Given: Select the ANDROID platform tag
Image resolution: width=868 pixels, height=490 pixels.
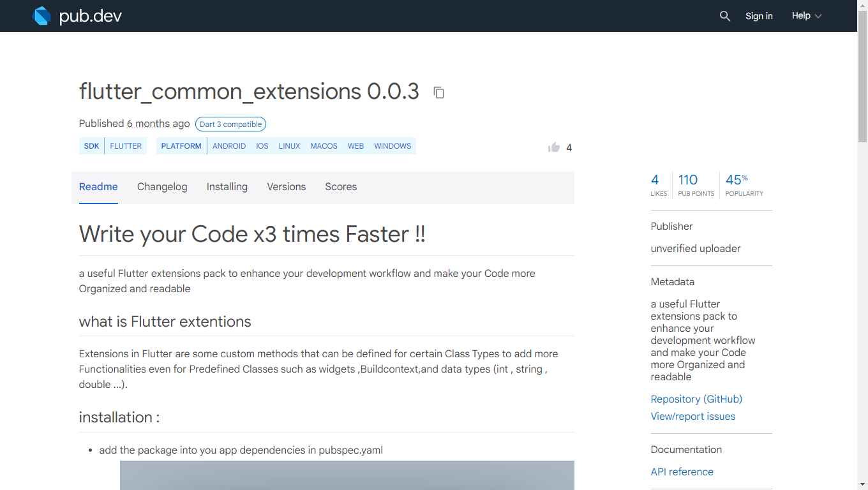Looking at the screenshot, I should 229,145.
